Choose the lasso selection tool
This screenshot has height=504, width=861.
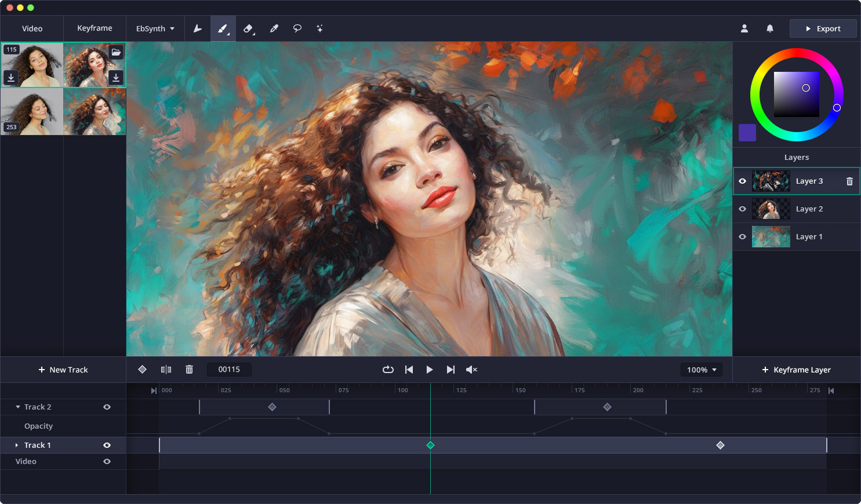[297, 28]
